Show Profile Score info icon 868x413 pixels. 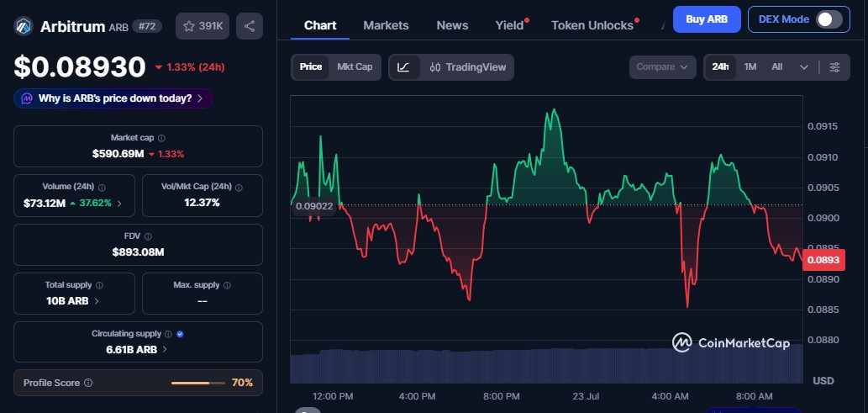tap(88, 383)
